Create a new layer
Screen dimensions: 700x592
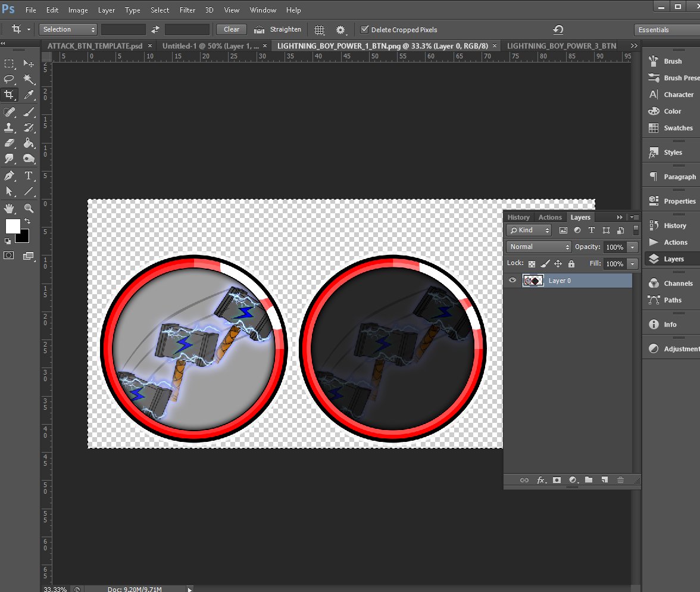tap(605, 480)
